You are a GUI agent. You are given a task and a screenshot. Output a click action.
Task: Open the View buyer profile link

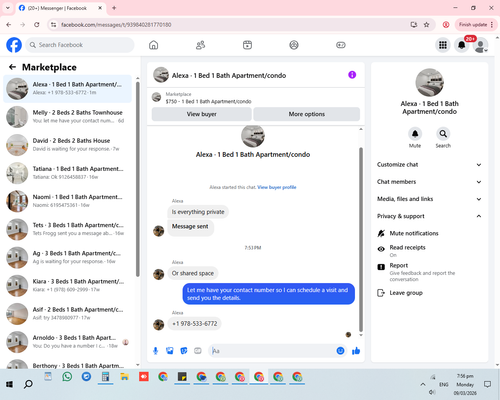click(277, 187)
